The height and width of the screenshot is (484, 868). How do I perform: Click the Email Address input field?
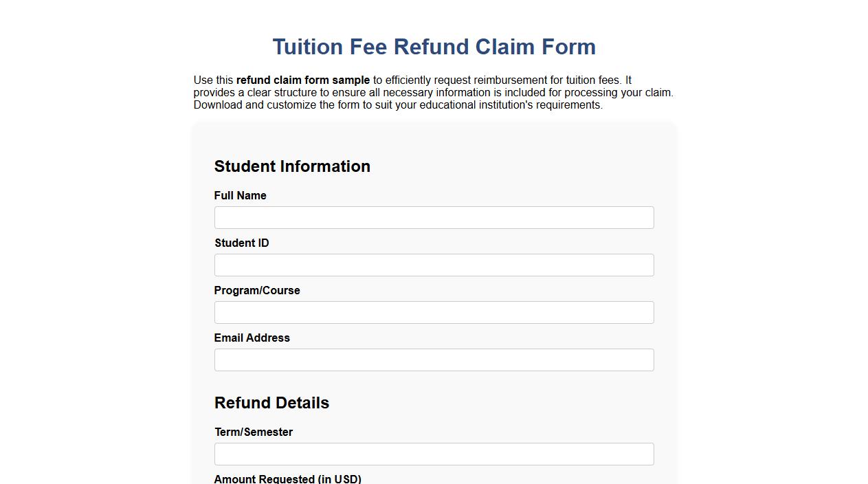434,360
